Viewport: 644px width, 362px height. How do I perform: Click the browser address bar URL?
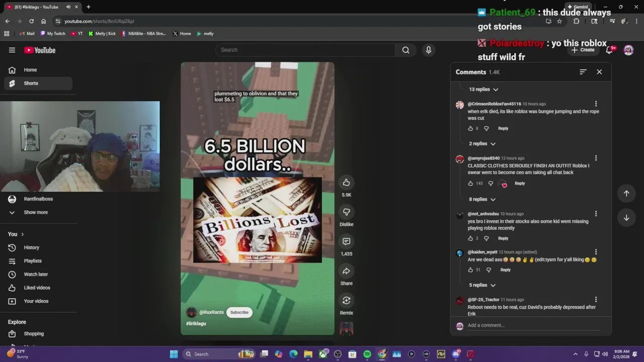(x=99, y=21)
